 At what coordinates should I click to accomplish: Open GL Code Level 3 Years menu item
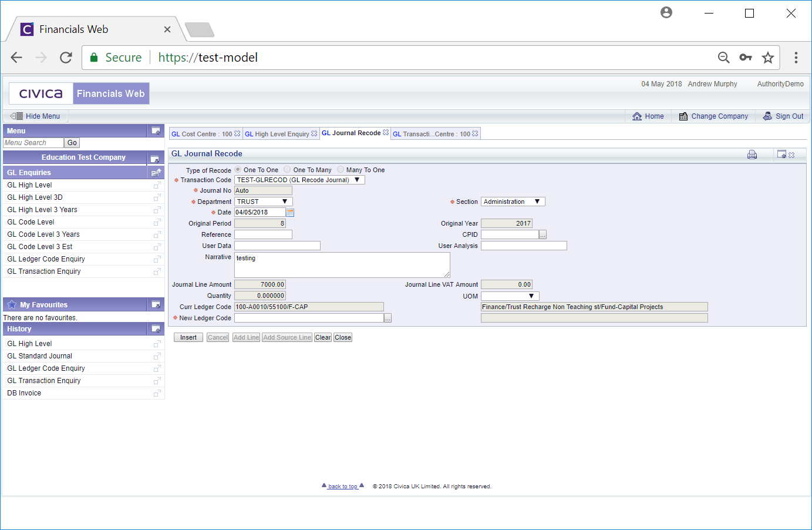tap(43, 234)
